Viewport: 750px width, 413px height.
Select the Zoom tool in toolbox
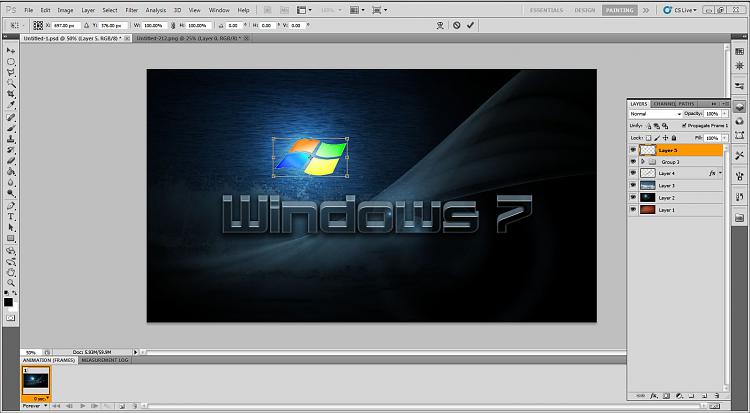coord(11,283)
